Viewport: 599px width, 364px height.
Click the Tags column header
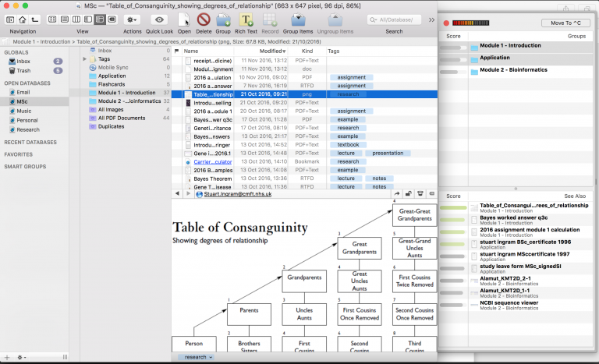tap(334, 51)
